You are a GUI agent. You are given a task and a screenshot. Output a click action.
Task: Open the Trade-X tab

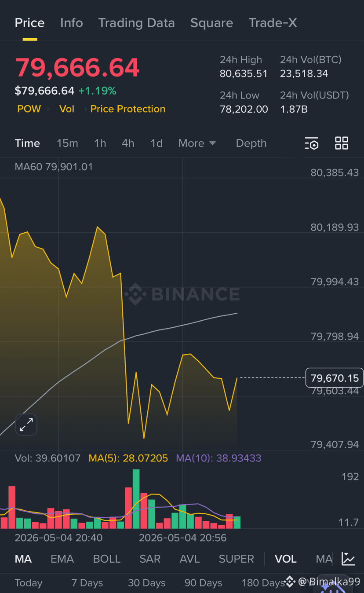pos(273,23)
